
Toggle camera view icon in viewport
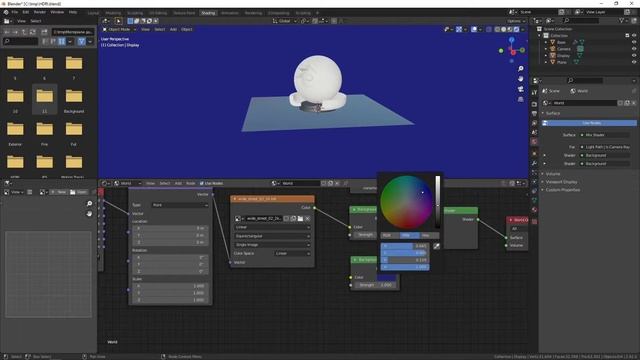[520, 89]
